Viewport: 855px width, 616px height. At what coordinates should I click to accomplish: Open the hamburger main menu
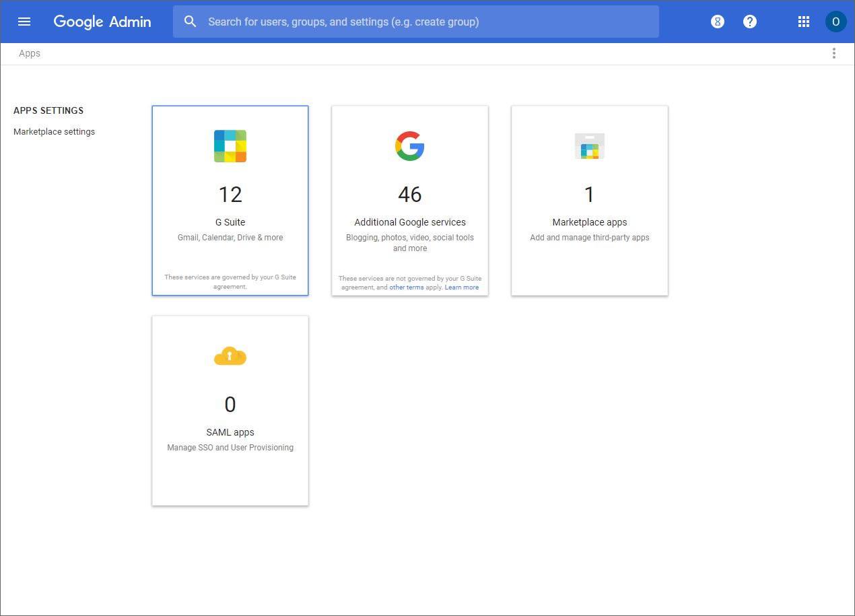(x=24, y=22)
